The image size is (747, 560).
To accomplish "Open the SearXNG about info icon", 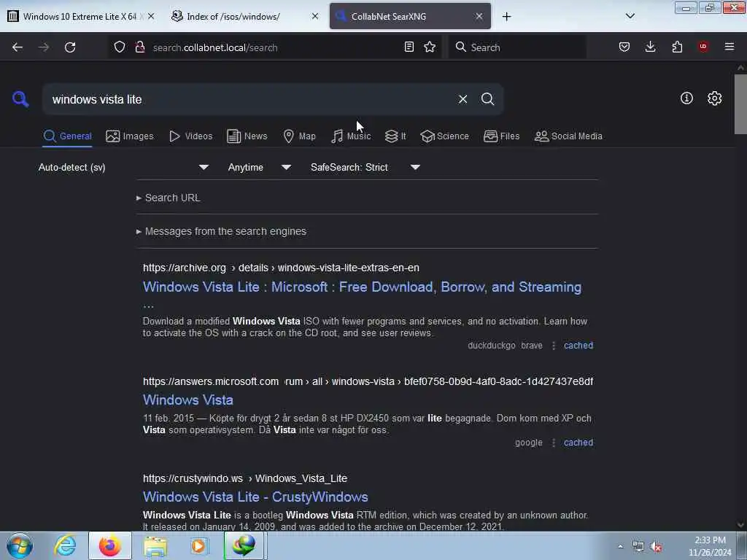I will 686,98.
